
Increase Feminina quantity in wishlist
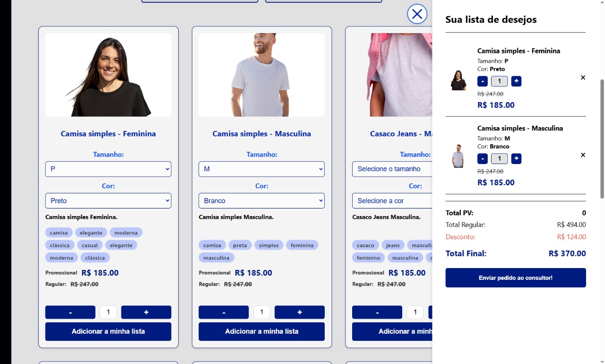516,81
